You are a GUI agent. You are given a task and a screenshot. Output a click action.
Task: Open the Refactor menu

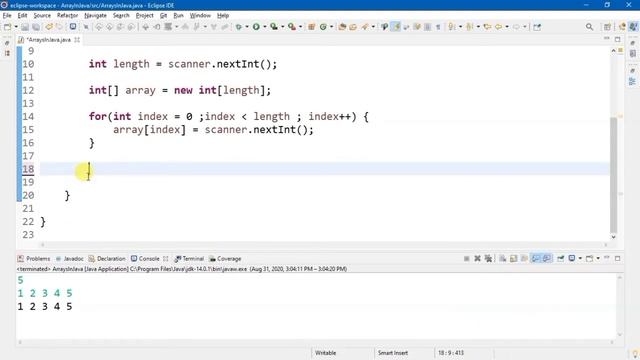(67, 16)
